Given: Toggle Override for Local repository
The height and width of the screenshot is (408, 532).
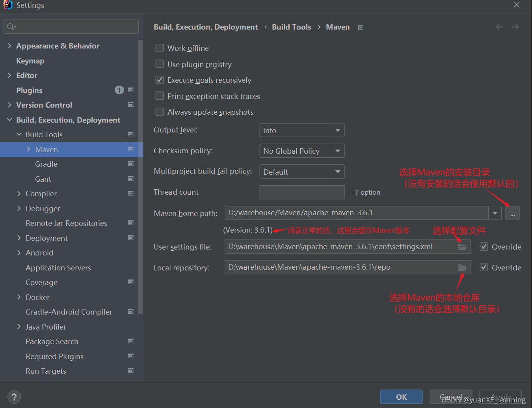Looking at the screenshot, I should click(484, 267).
